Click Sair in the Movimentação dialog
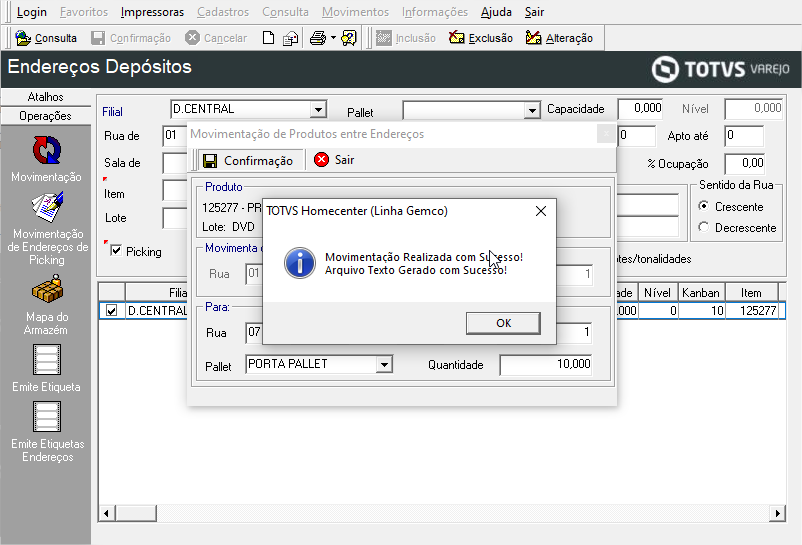The image size is (802, 545). (x=334, y=160)
